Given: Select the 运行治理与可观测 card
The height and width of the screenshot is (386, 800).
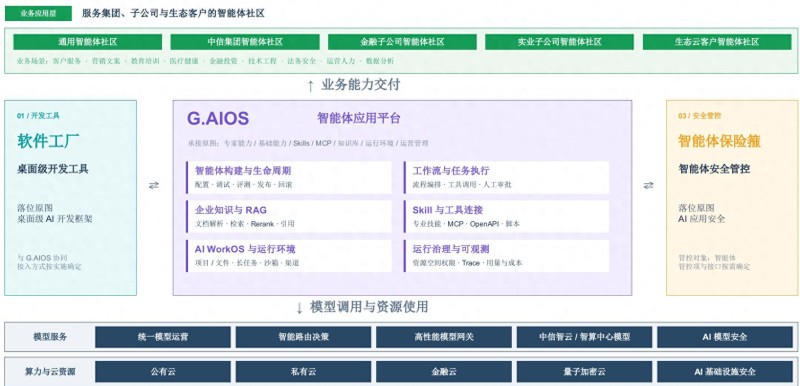Looking at the screenshot, I should pyautogui.click(x=506, y=255).
